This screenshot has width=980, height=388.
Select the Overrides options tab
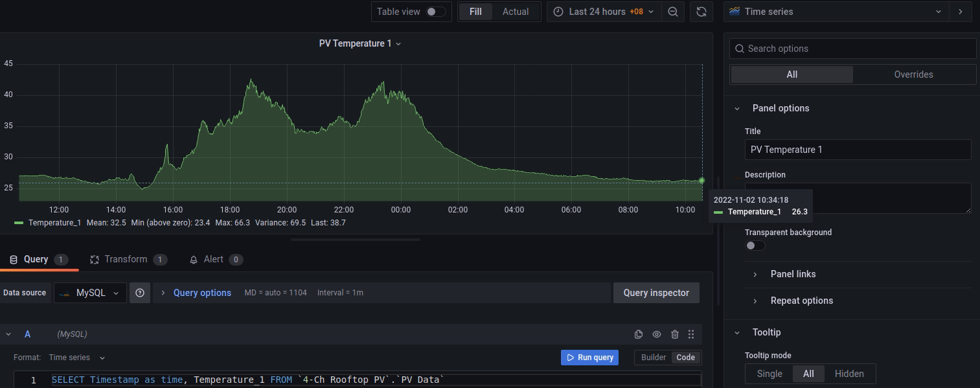click(913, 74)
